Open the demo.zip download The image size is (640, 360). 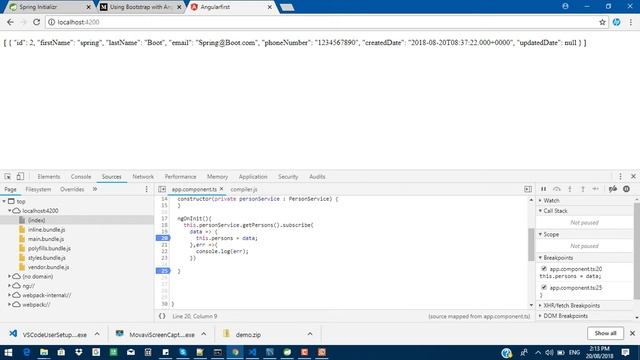[x=248, y=334]
